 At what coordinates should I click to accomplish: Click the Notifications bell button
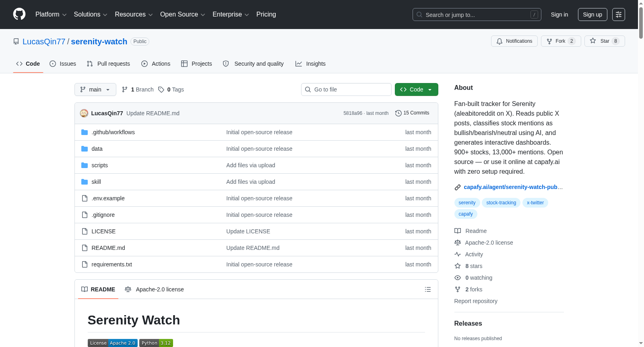(514, 41)
